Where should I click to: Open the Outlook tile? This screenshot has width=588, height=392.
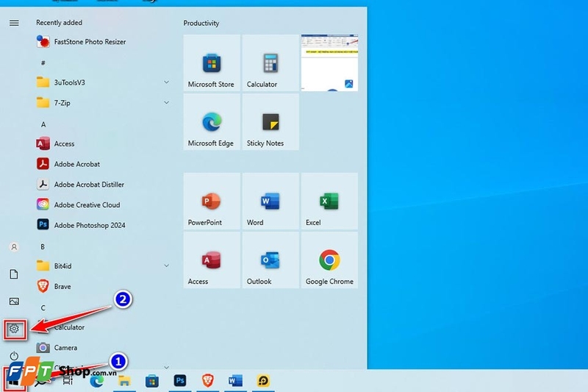tap(270, 260)
